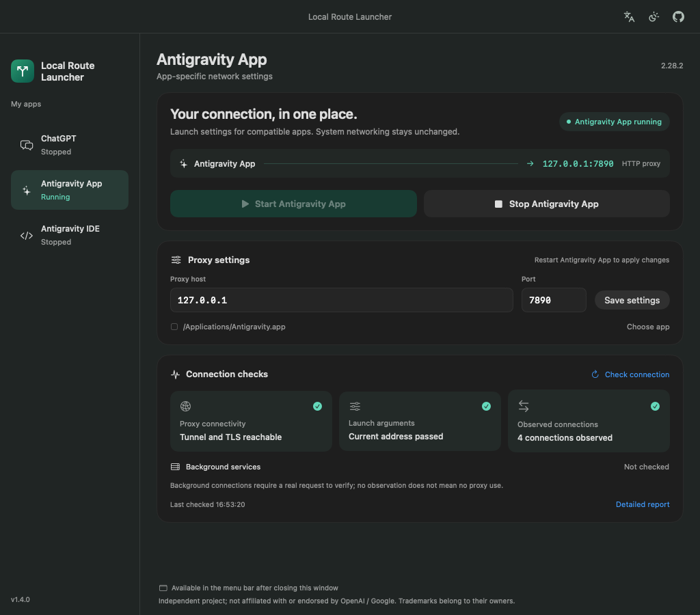Open the language translation icon
Viewport: 700px width, 615px height.
pyautogui.click(x=629, y=17)
